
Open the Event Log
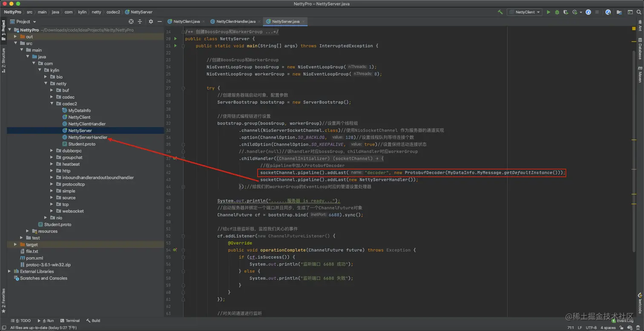tap(622, 321)
